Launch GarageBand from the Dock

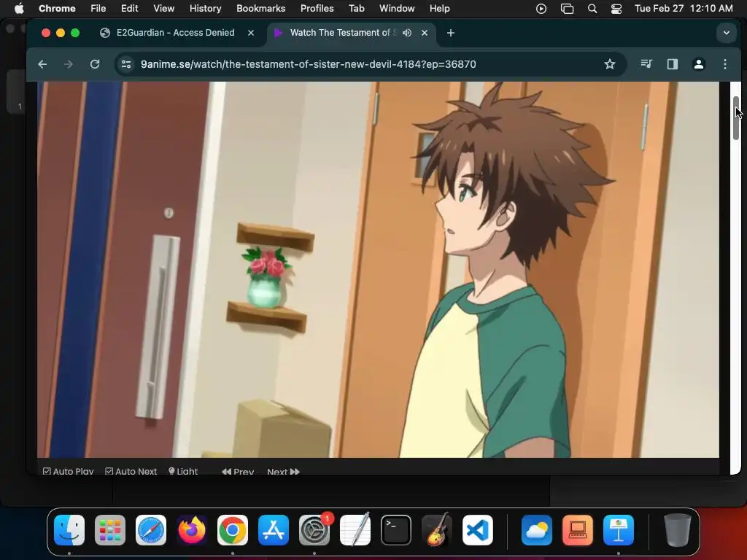click(x=437, y=530)
